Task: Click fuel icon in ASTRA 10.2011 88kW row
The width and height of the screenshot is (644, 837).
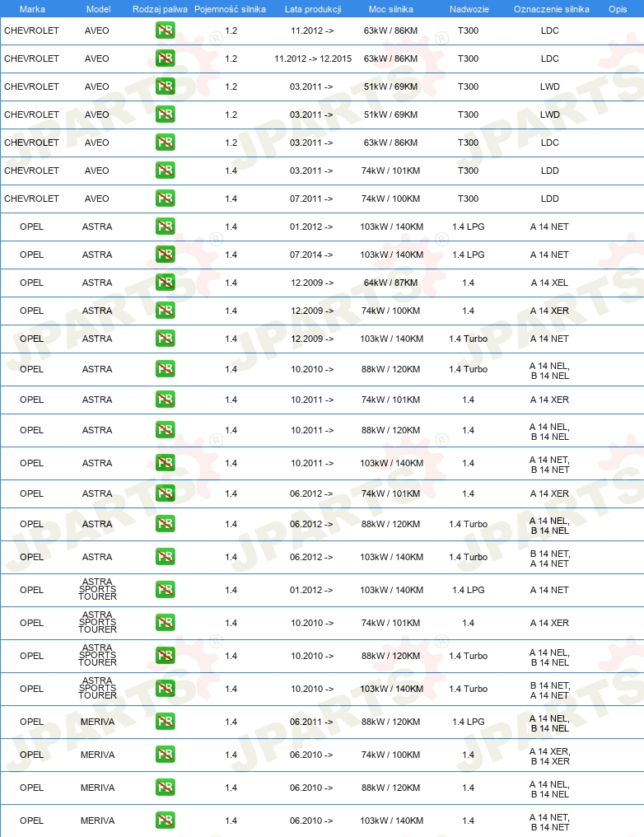Action: (x=166, y=430)
